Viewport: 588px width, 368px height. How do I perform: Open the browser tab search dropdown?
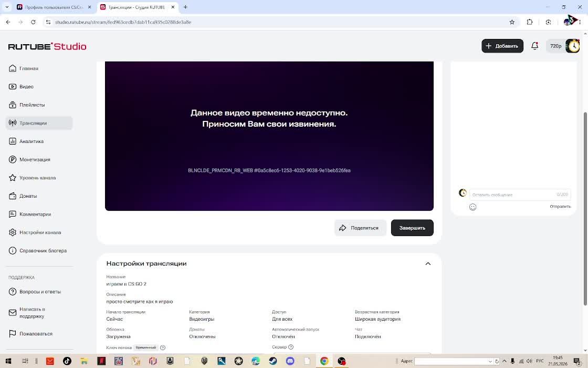(7, 7)
